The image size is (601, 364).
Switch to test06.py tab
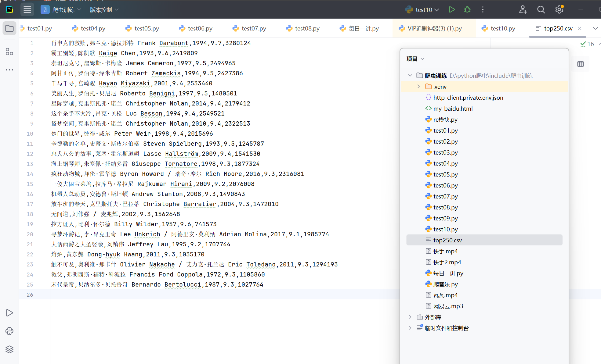pyautogui.click(x=200, y=28)
